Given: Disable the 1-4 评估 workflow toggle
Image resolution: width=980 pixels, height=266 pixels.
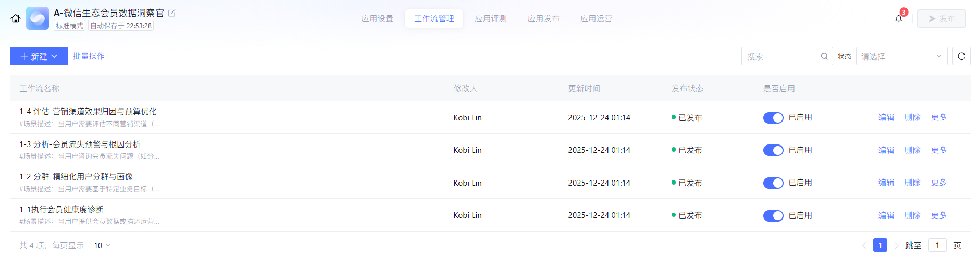Looking at the screenshot, I should (x=773, y=118).
